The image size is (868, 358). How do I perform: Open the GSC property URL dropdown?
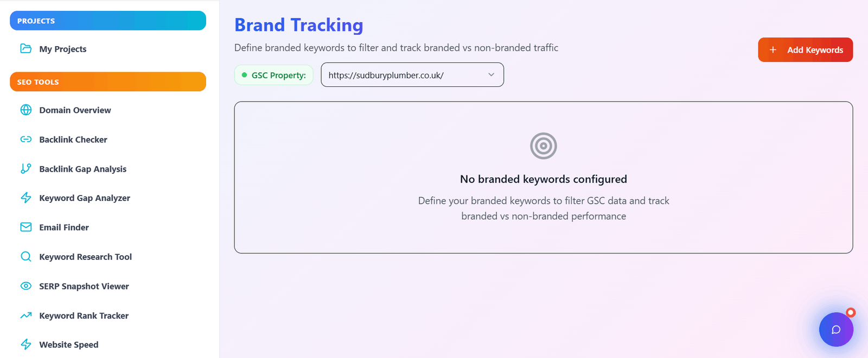tap(412, 74)
